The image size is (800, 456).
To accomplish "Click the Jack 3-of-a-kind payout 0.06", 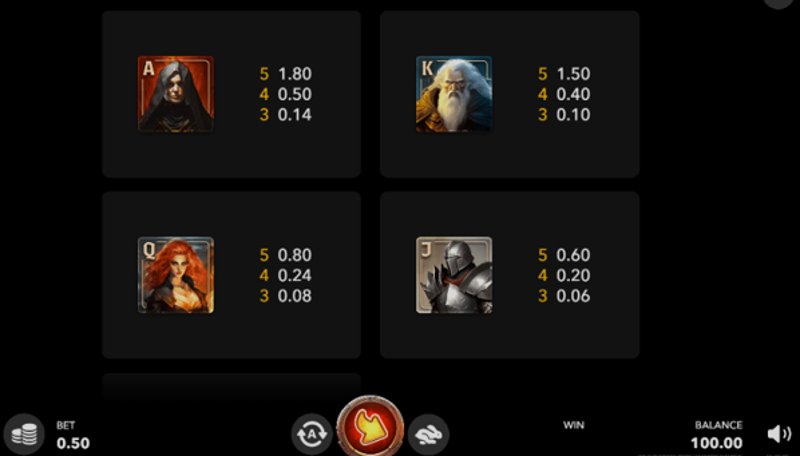I will tap(573, 296).
